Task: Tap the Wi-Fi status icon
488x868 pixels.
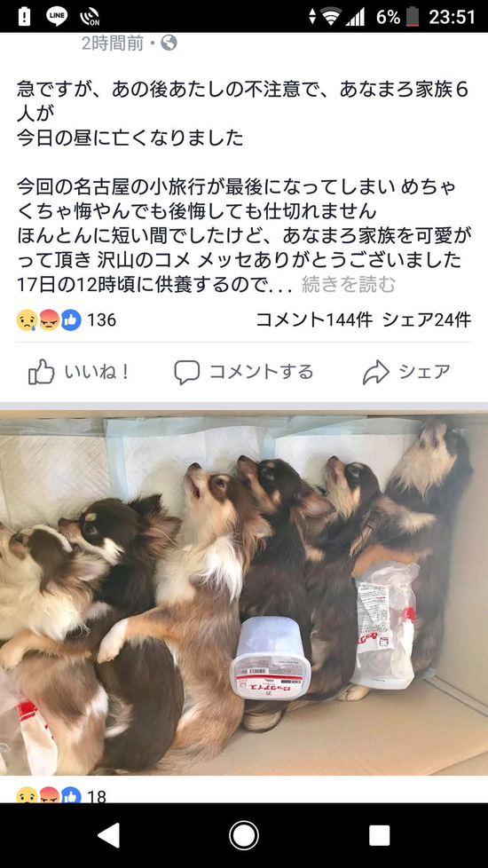Action: click(331, 16)
